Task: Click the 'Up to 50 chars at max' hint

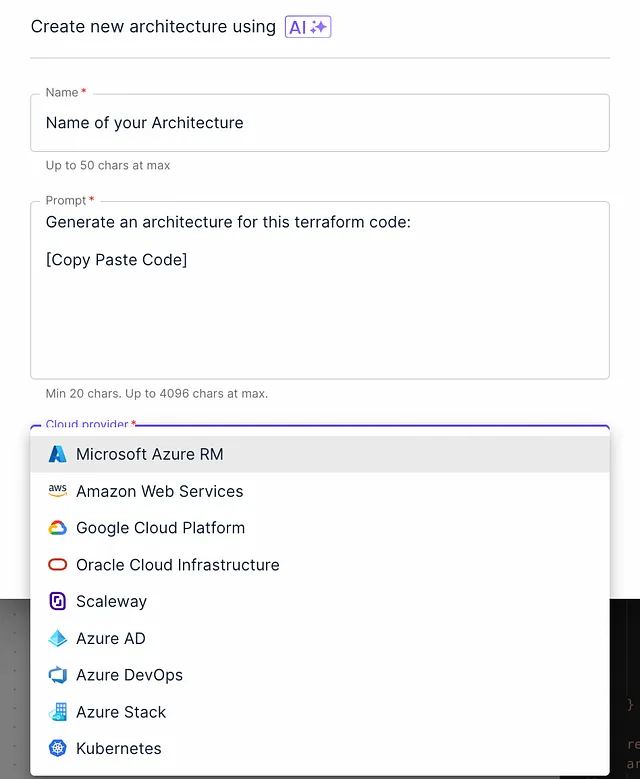Action: click(108, 165)
